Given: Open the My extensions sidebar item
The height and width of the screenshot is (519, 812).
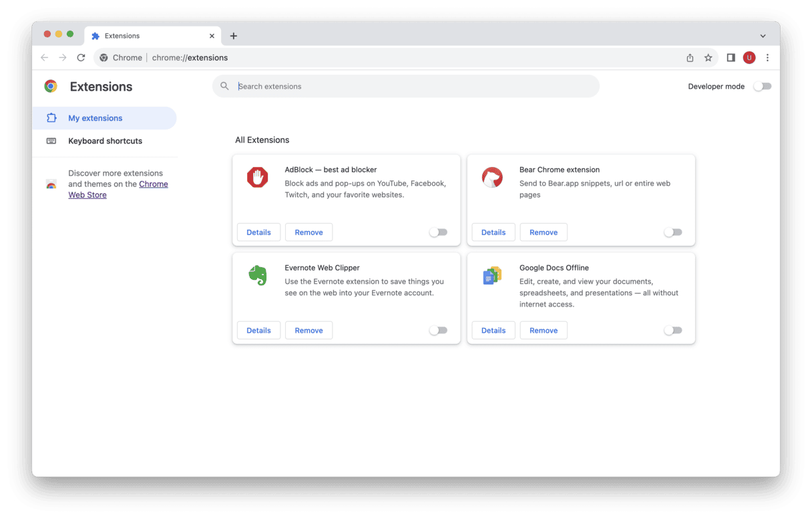Looking at the screenshot, I should pyautogui.click(x=95, y=118).
